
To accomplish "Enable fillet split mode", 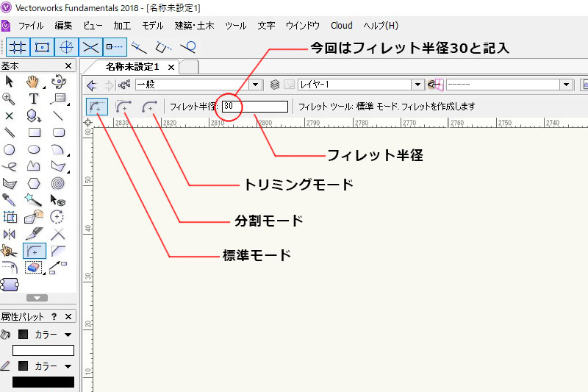I will (123, 107).
